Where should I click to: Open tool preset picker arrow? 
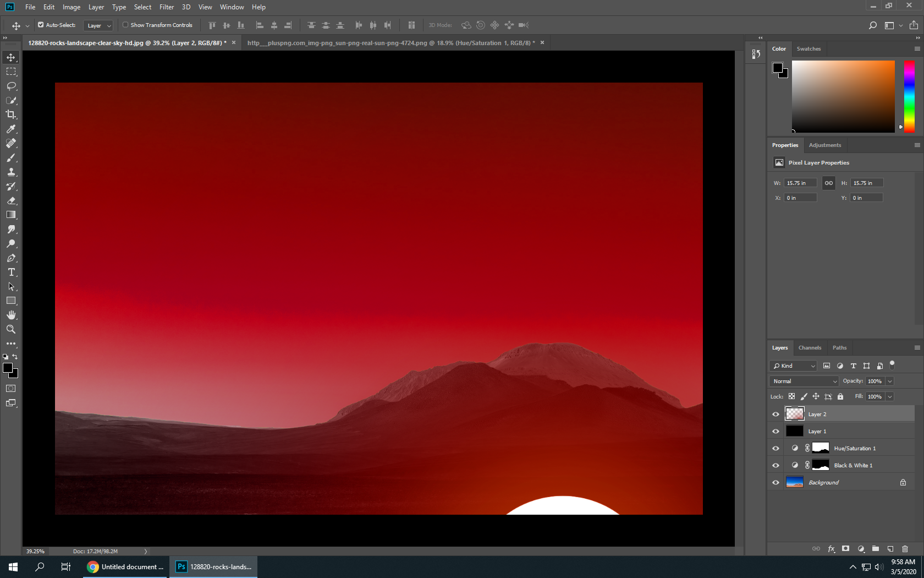click(x=27, y=25)
